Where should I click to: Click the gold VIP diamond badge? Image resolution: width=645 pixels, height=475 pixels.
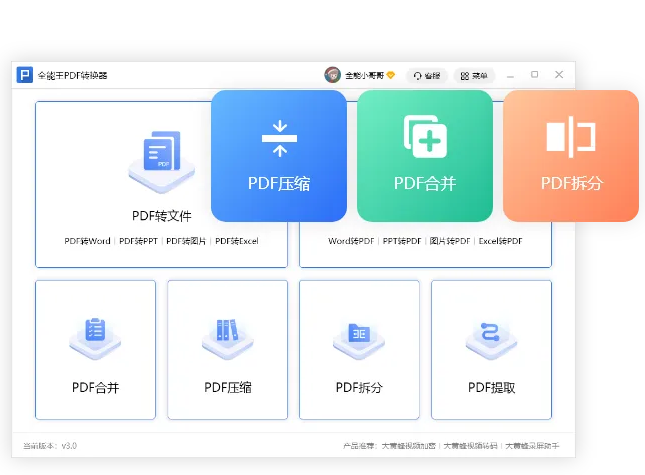pos(391,75)
